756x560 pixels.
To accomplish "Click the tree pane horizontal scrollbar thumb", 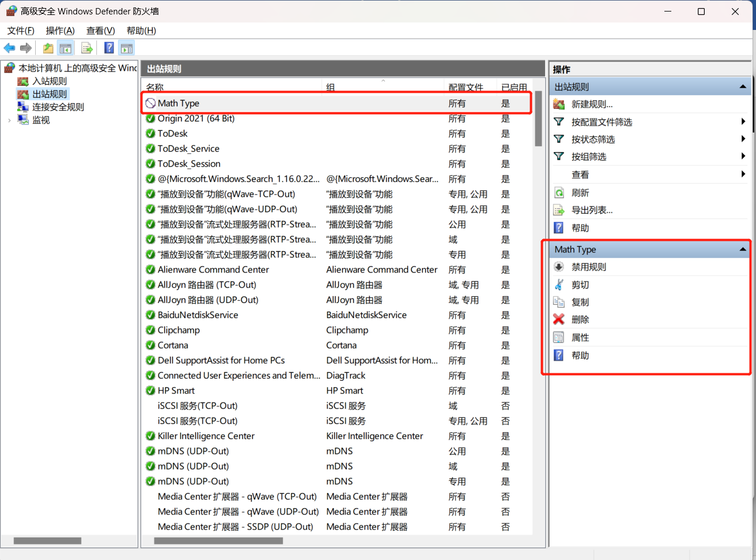I will tap(47, 540).
